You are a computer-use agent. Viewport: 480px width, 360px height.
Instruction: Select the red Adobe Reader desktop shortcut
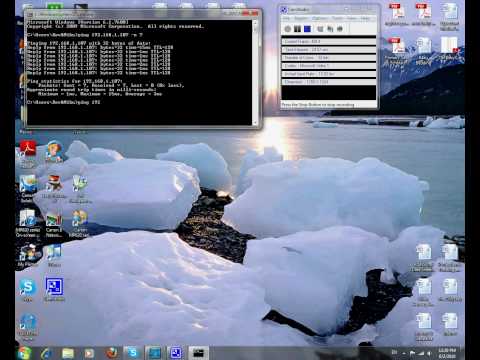[28, 153]
